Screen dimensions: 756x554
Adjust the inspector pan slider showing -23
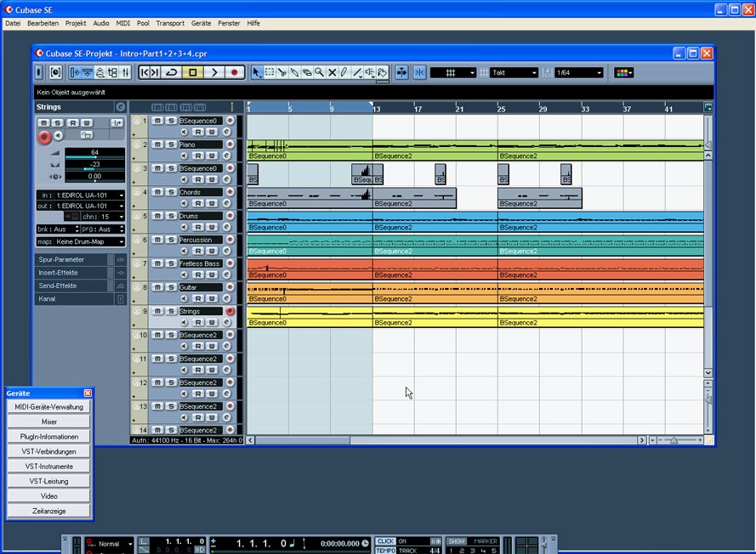pos(94,165)
